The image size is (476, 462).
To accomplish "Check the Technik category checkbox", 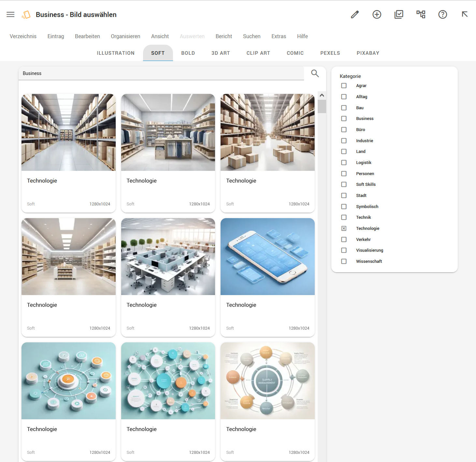I will point(344,217).
